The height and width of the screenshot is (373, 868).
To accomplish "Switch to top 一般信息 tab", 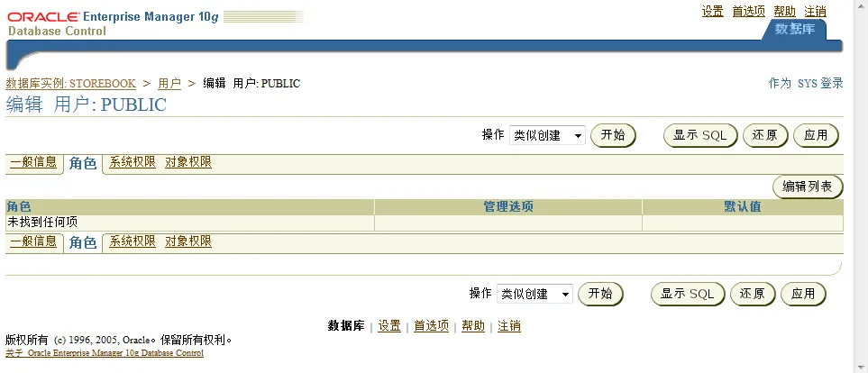I will [x=33, y=162].
